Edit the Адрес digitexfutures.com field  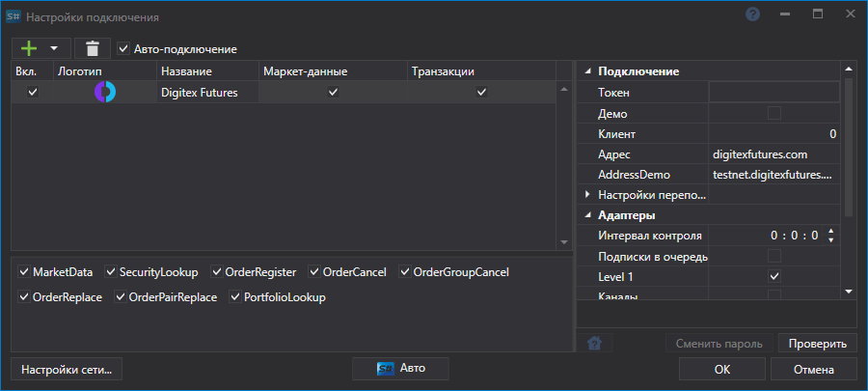774,154
